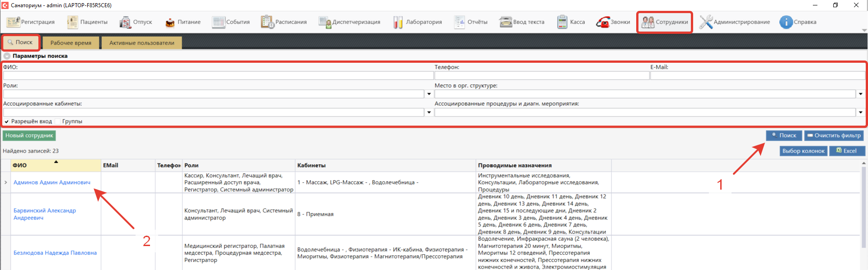Open the Администрирование tools icon

[x=706, y=22]
